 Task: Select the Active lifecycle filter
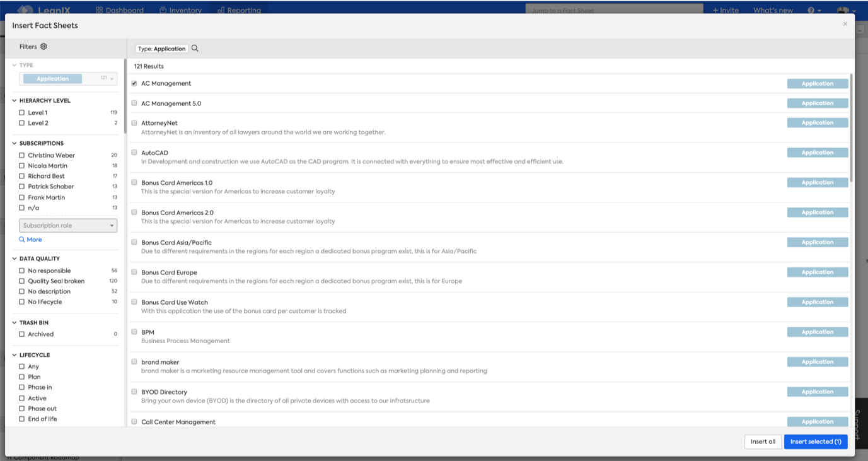pos(22,398)
